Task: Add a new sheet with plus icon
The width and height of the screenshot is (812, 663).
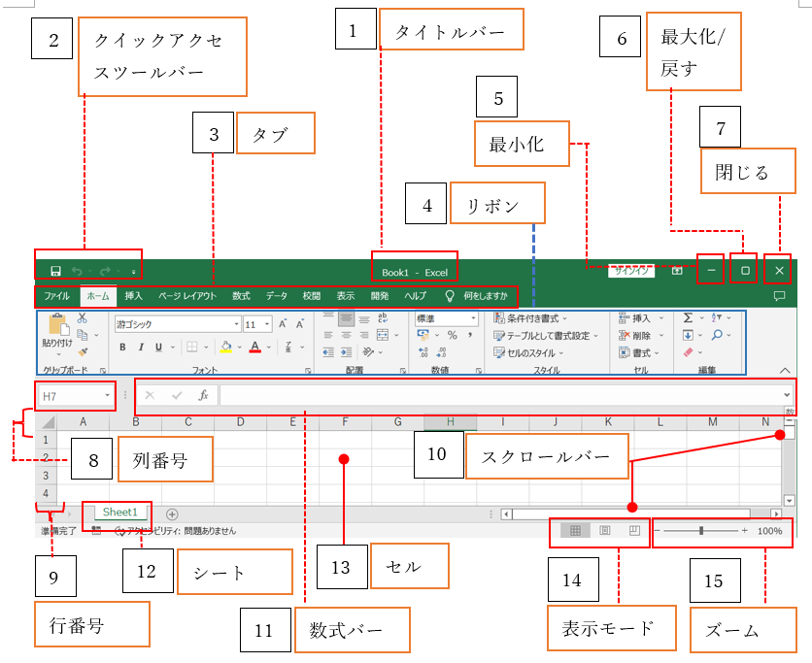Action: coord(172,514)
